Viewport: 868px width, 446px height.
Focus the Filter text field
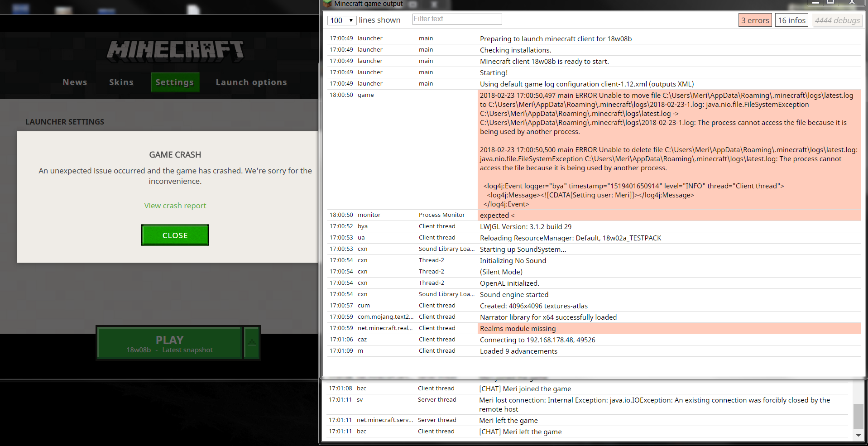click(x=457, y=19)
